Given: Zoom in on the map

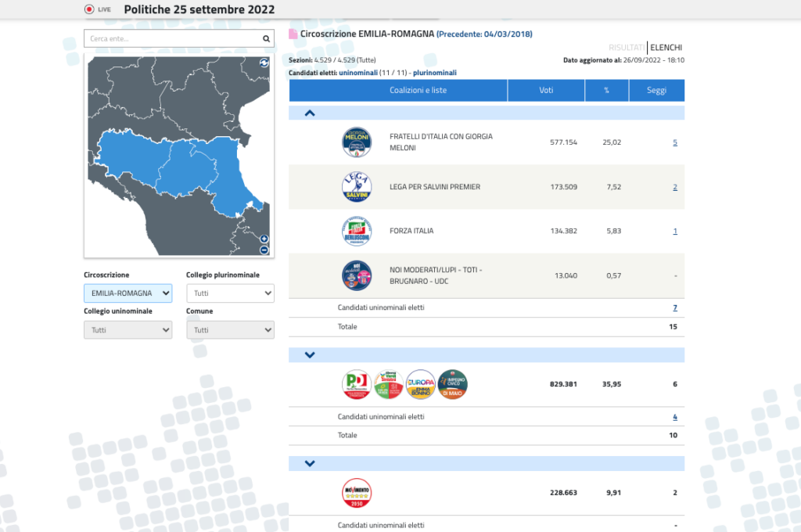Looking at the screenshot, I should [264, 239].
